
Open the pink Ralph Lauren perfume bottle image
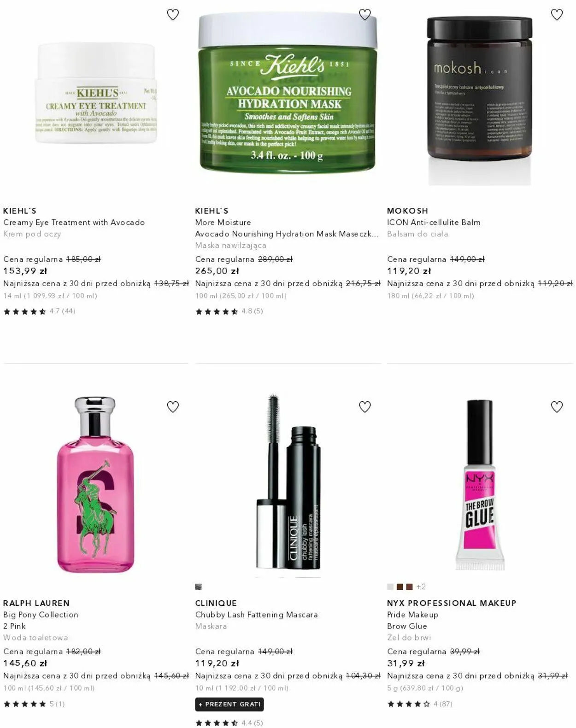95,484
